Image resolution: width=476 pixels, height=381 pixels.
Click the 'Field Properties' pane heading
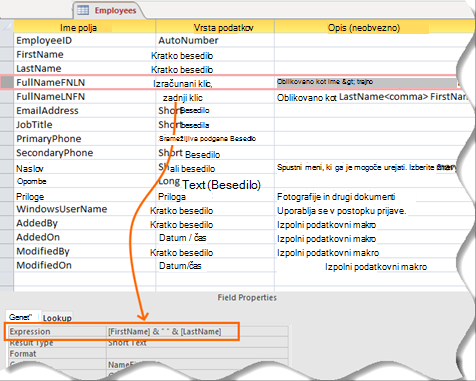247,297
